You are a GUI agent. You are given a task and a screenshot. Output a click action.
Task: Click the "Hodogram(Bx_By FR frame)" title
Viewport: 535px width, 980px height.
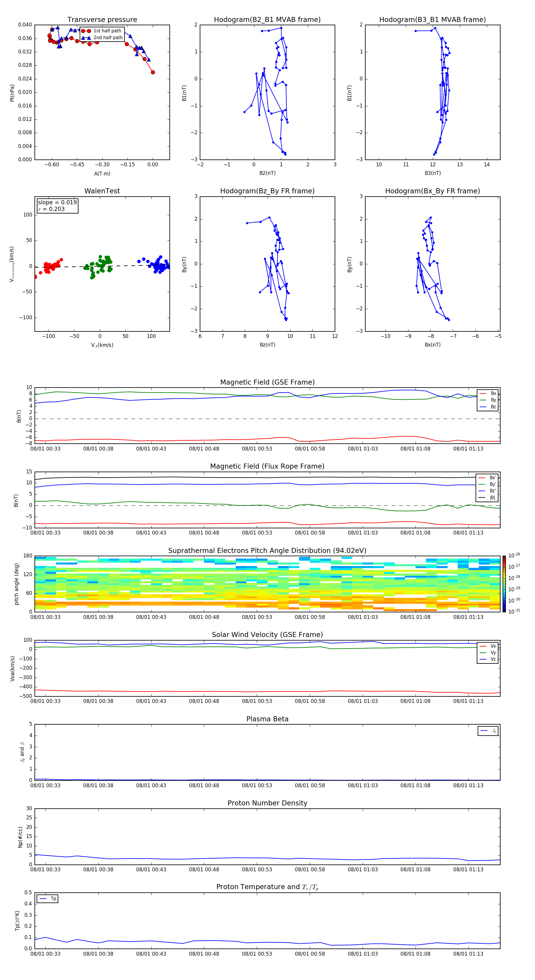[432, 191]
